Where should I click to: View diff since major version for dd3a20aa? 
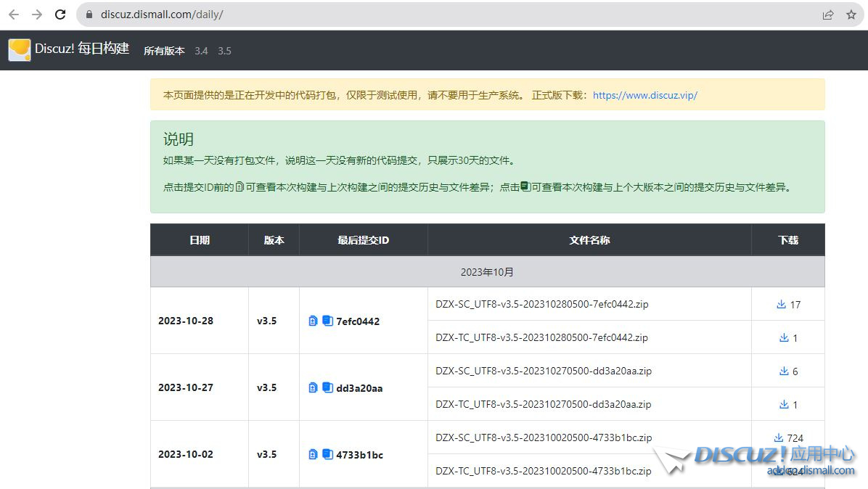click(x=328, y=387)
